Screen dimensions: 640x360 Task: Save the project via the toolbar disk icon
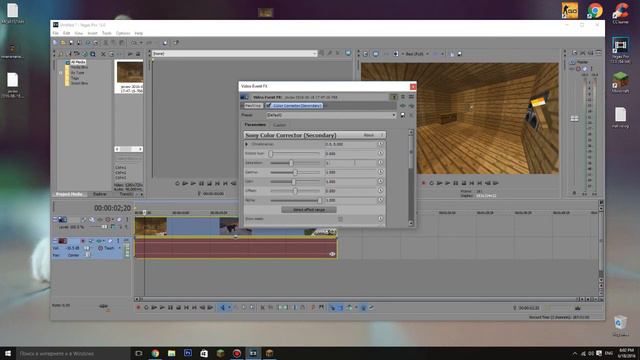[x=71, y=42]
